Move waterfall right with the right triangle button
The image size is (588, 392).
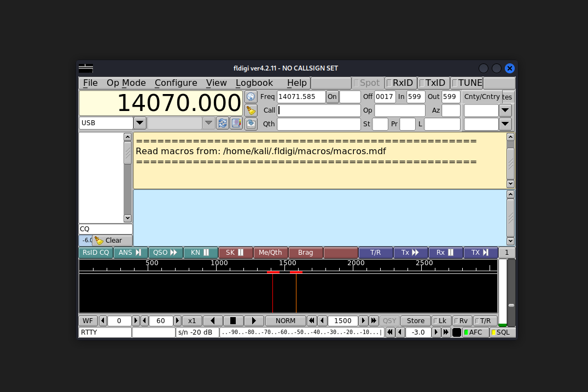click(x=253, y=321)
